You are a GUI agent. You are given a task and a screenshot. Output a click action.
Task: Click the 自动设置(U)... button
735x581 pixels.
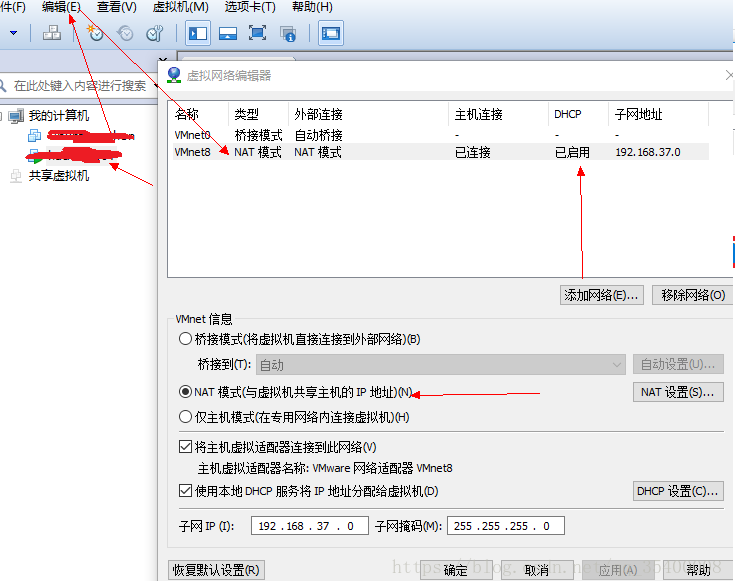point(678,364)
